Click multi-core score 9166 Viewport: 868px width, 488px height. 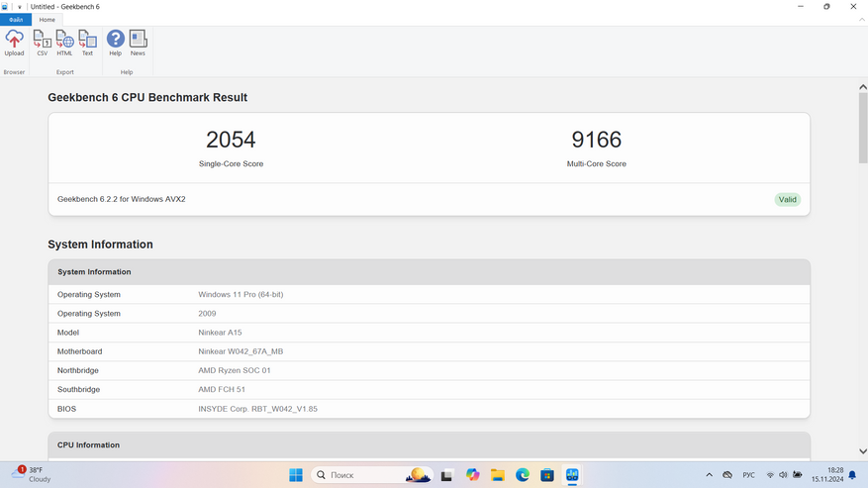596,140
